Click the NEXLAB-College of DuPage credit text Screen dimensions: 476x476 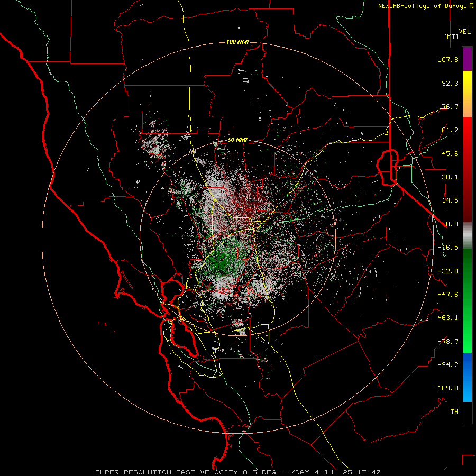pyautogui.click(x=423, y=6)
